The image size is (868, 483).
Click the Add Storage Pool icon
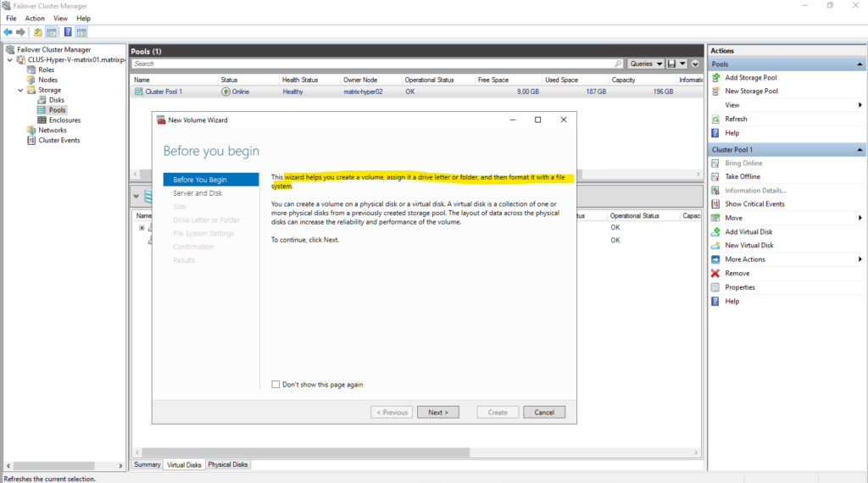click(x=716, y=78)
